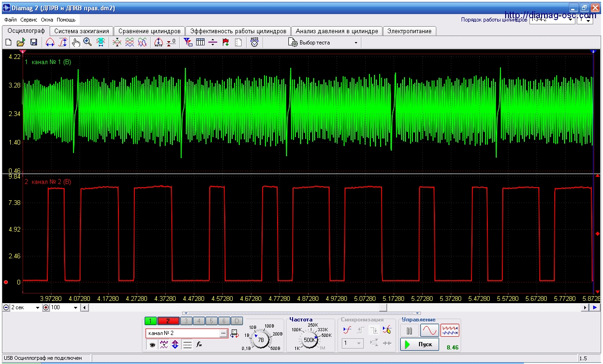Open the Файл menu
The width and height of the screenshot is (603, 364).
[10, 20]
